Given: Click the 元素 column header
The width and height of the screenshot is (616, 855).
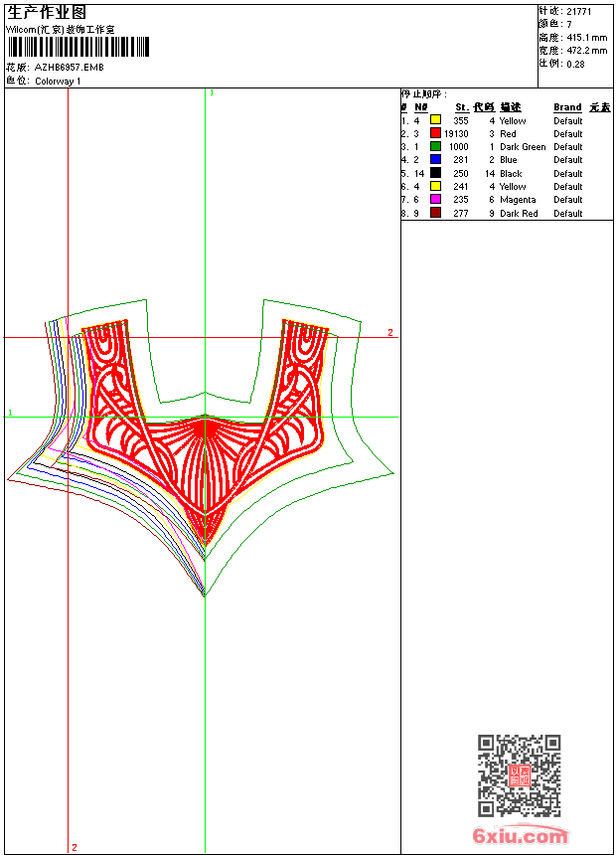Looking at the screenshot, I should [599, 107].
